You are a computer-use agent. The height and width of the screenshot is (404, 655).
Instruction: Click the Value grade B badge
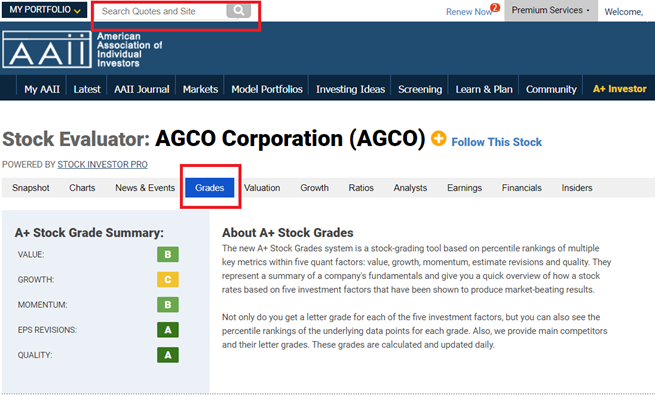(x=168, y=254)
